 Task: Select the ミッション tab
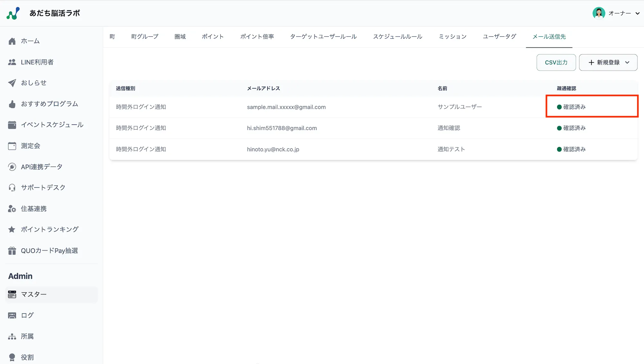pos(452,36)
